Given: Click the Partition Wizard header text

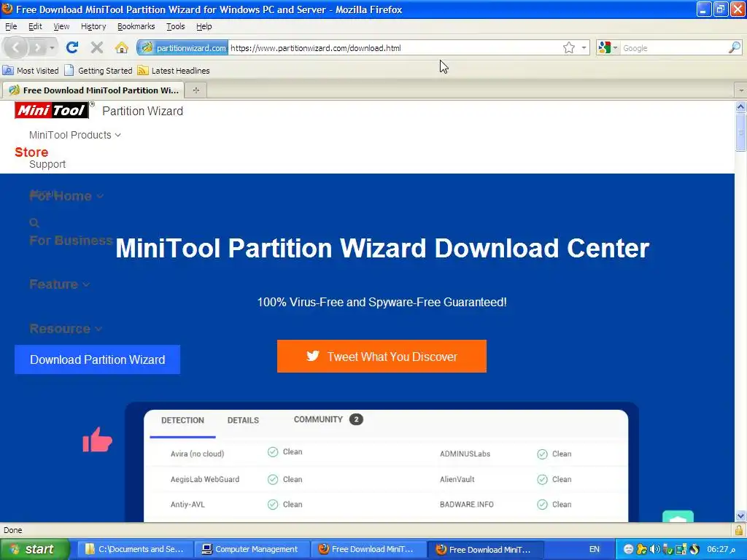Looking at the screenshot, I should tap(142, 111).
